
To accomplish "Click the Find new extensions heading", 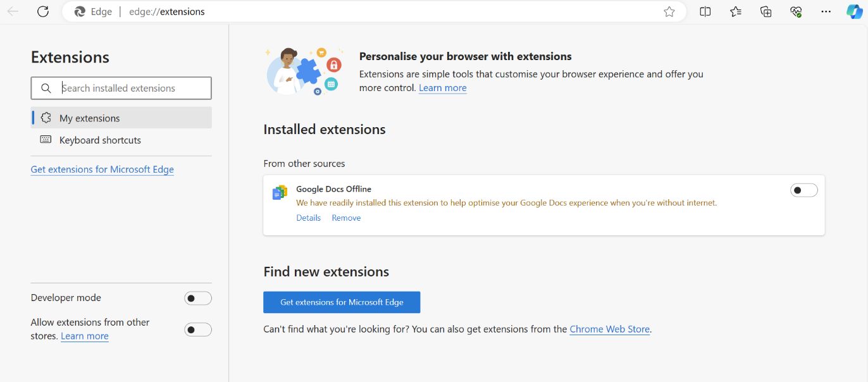I will (x=326, y=272).
